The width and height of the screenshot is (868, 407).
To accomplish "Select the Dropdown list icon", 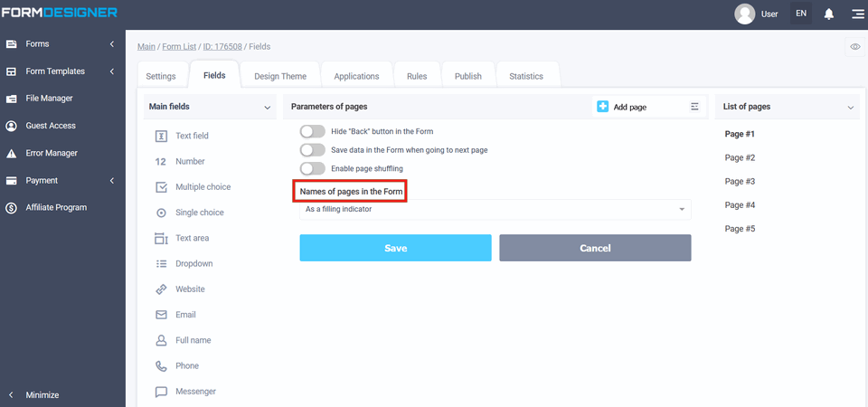I will coord(161,263).
